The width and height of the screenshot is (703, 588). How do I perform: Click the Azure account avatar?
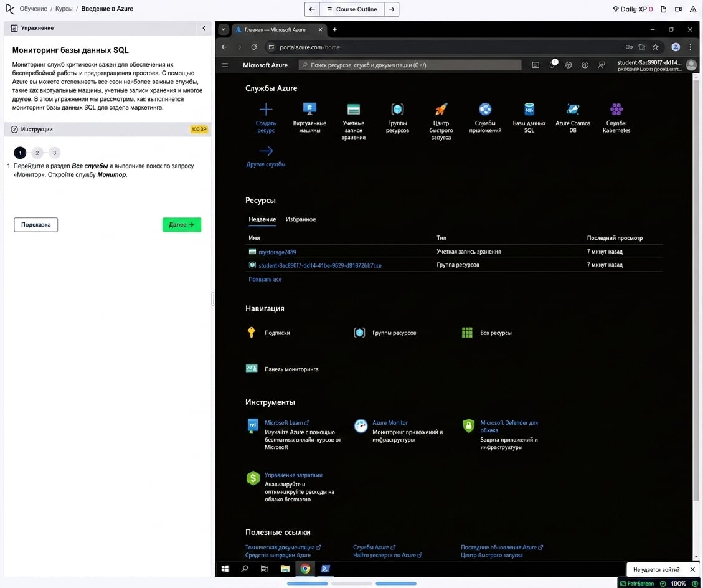click(691, 65)
